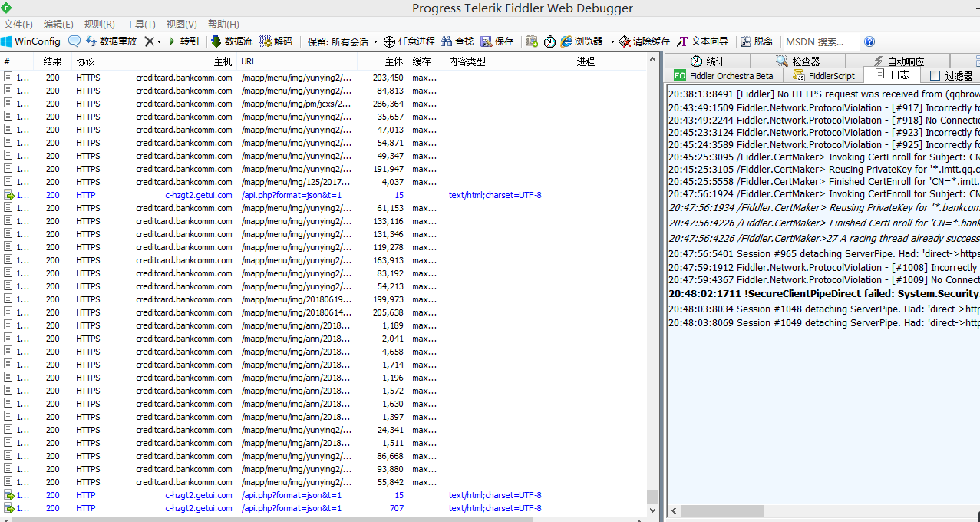Screen dimensions: 980x522
Task: Click the session list scroll-up arrow
Action: click(x=652, y=60)
